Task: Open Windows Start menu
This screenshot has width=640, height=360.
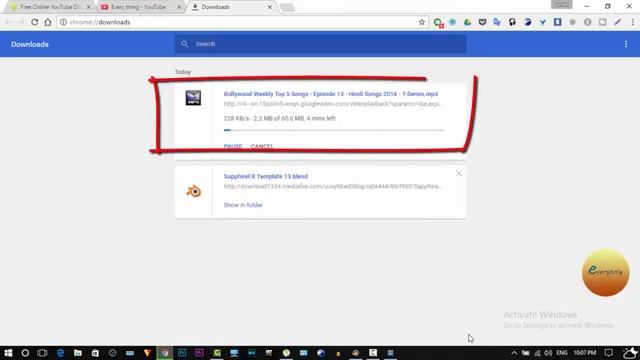Action: 8,353
